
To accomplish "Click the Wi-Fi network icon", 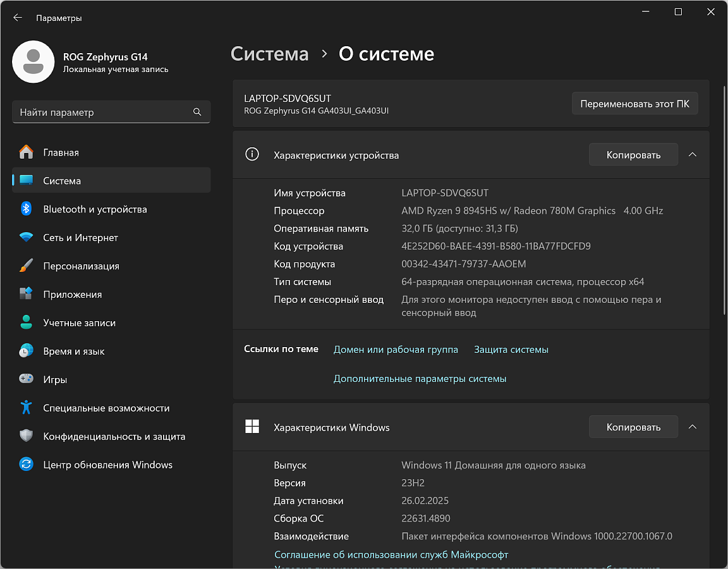I will coord(27,237).
